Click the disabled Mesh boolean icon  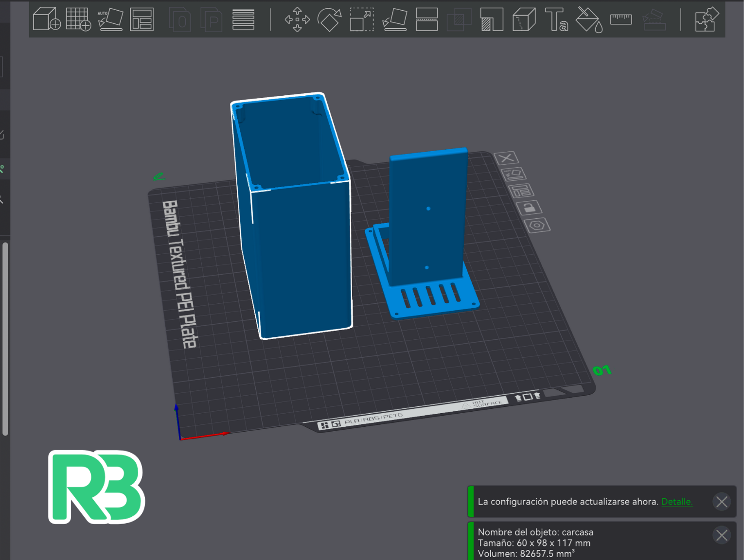(x=459, y=19)
